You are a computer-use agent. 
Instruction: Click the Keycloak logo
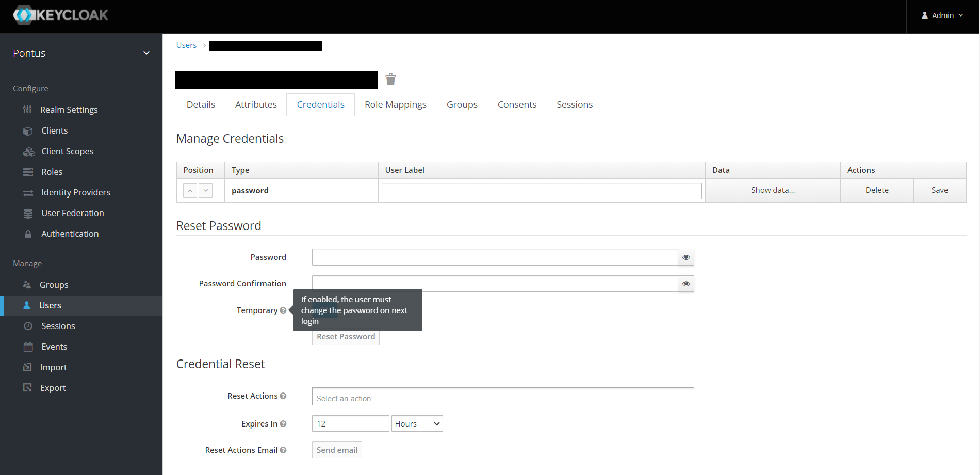(60, 15)
